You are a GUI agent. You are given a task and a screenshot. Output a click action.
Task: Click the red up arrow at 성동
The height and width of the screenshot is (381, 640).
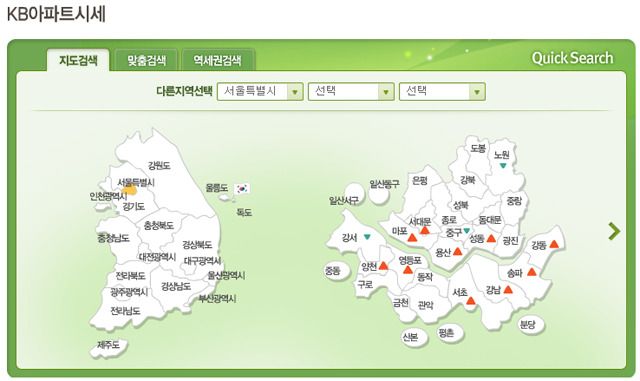(x=491, y=238)
